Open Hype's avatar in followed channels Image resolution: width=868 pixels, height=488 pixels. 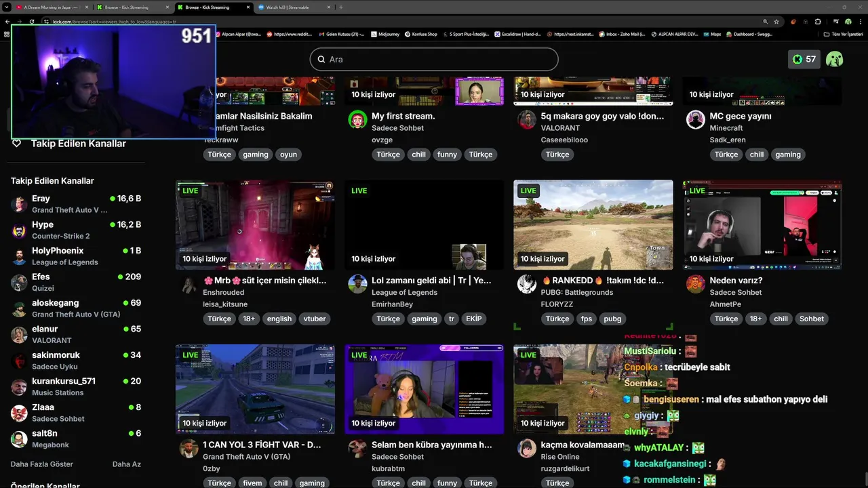tap(20, 230)
